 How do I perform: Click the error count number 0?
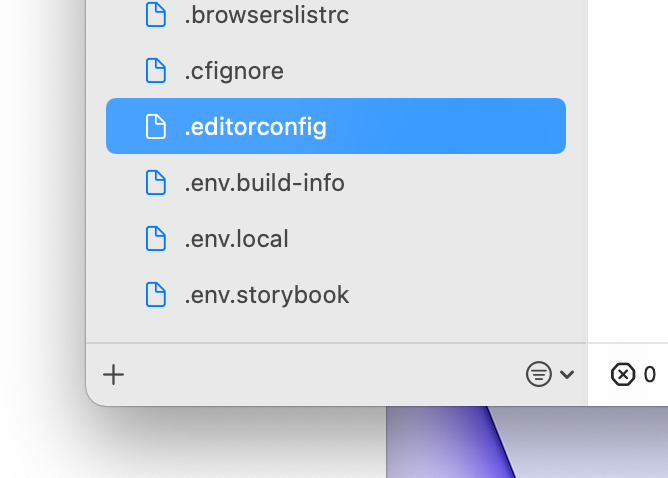650,375
